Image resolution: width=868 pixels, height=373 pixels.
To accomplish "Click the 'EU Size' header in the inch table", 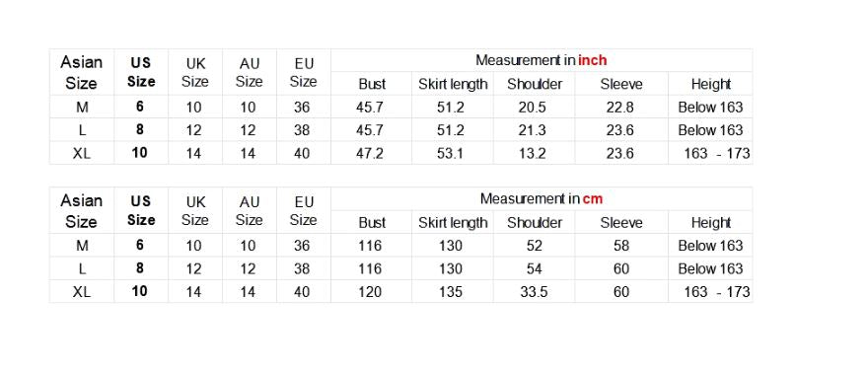I will click(x=303, y=72).
